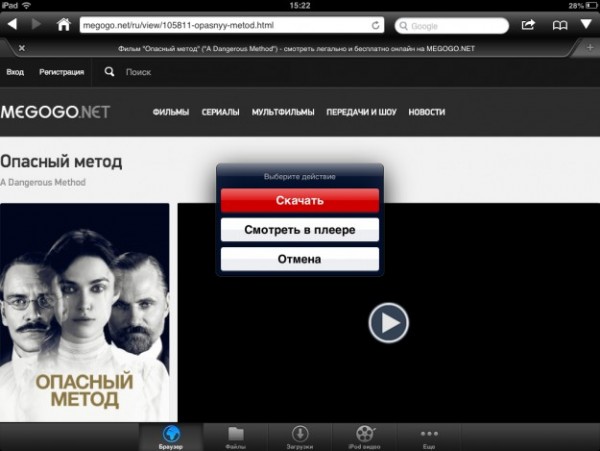Image resolution: width=600 pixels, height=451 pixels.
Task: Play the video with the play button
Action: (x=388, y=322)
